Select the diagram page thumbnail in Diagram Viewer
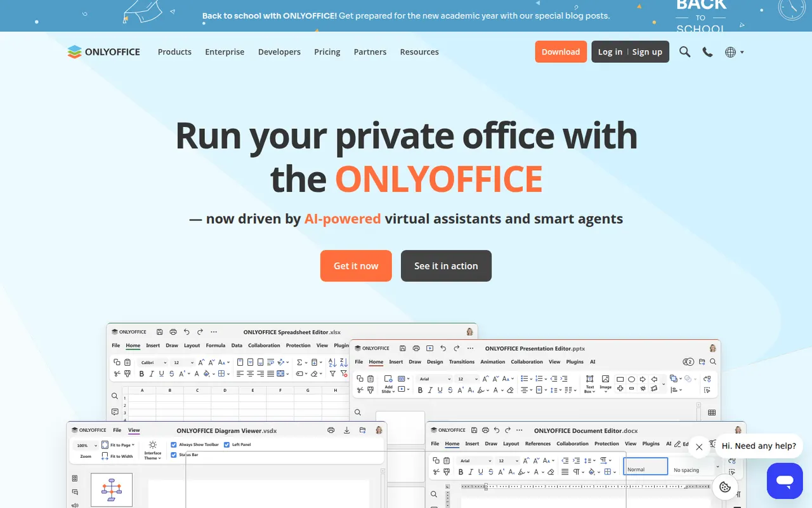The width and height of the screenshot is (812, 508). pyautogui.click(x=112, y=490)
